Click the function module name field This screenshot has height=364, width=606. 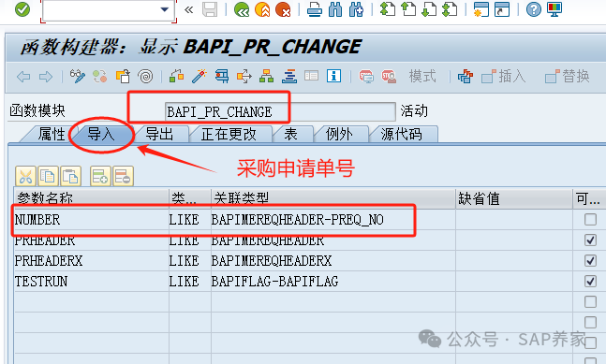coord(280,112)
